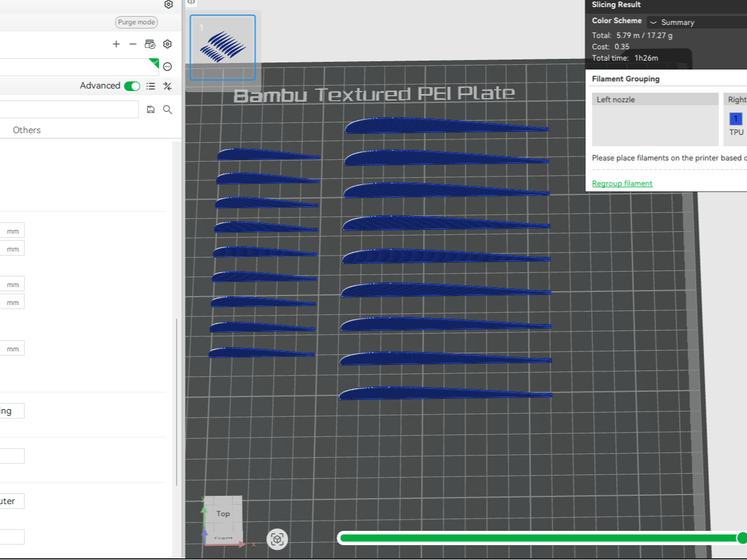This screenshot has width=747, height=560.
Task: Toggle the Advanced mode switch
Action: pyautogui.click(x=132, y=86)
